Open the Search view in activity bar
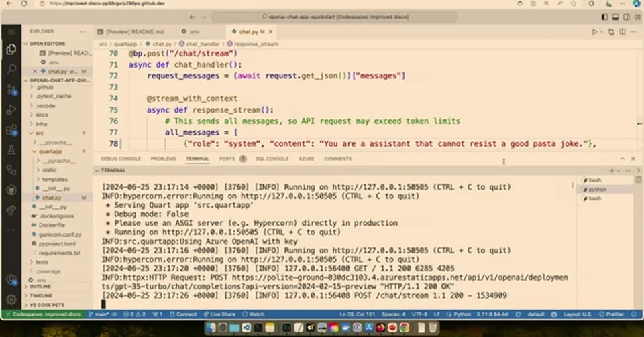The width and height of the screenshot is (644, 337). [11, 68]
